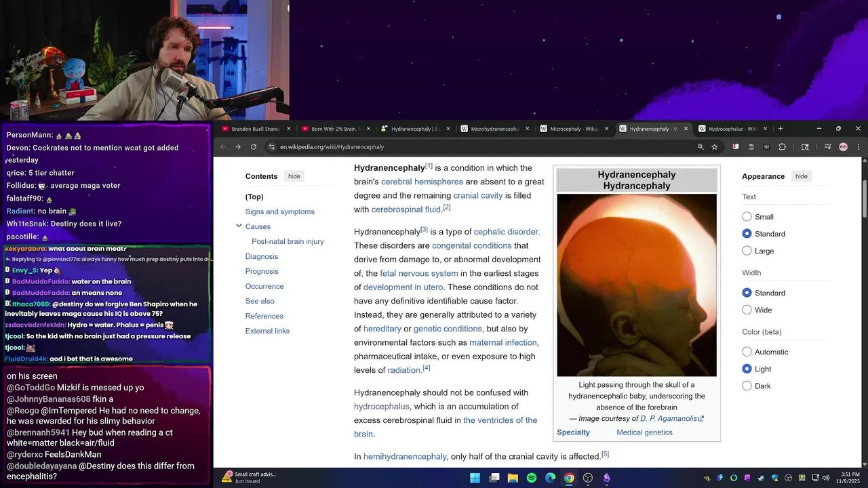868x488 pixels.
Task: Go back using the browser back arrow
Action: [x=223, y=147]
